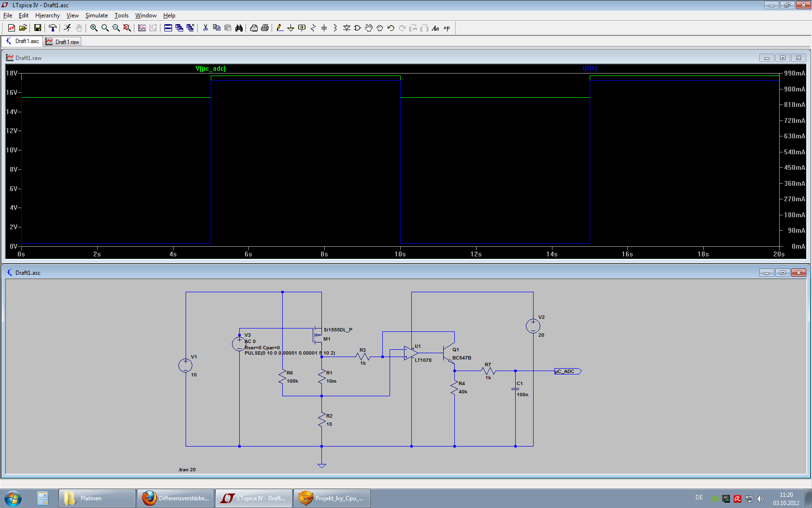Open the View menu
The height and width of the screenshot is (508, 812).
click(72, 15)
